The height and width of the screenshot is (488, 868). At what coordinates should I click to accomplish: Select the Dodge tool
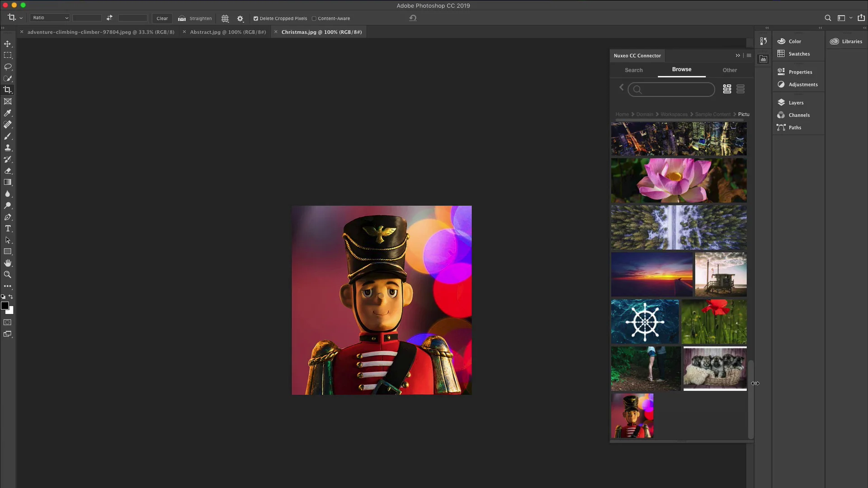8,206
